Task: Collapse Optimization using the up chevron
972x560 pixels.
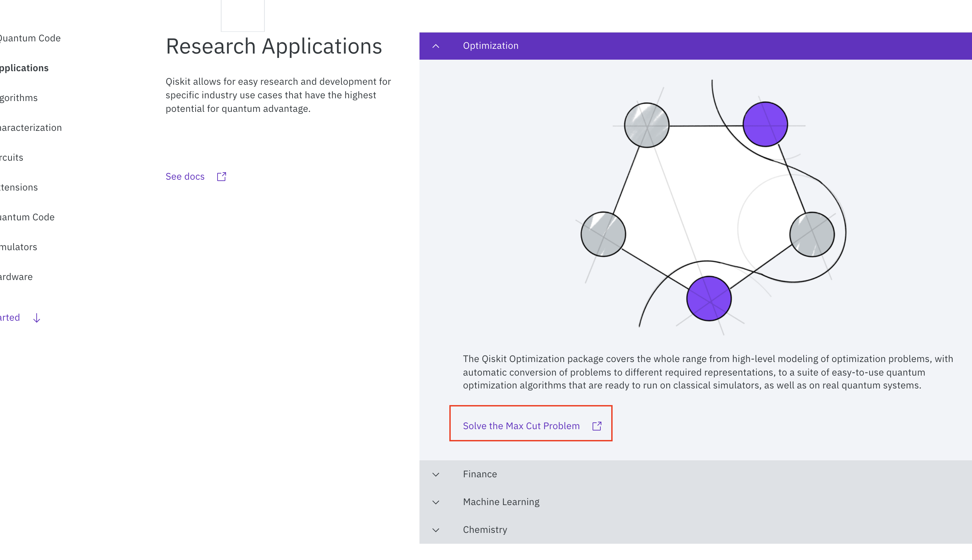Action: point(436,46)
